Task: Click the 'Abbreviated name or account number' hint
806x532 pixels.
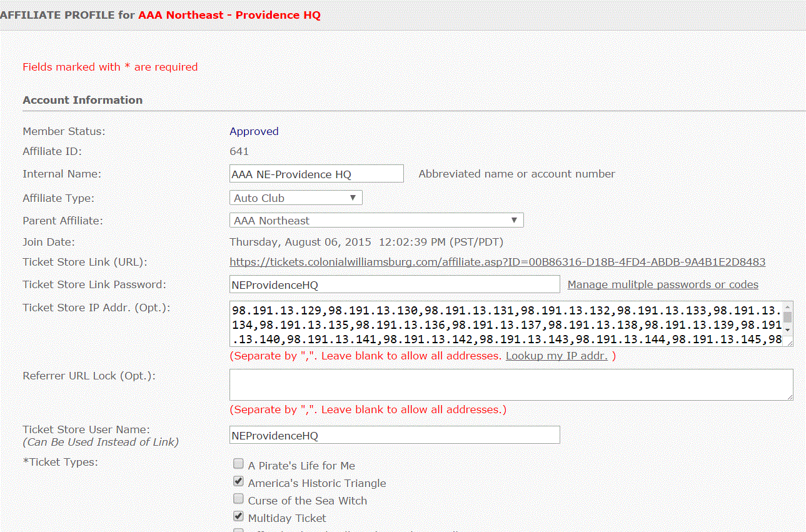Action: coord(516,174)
